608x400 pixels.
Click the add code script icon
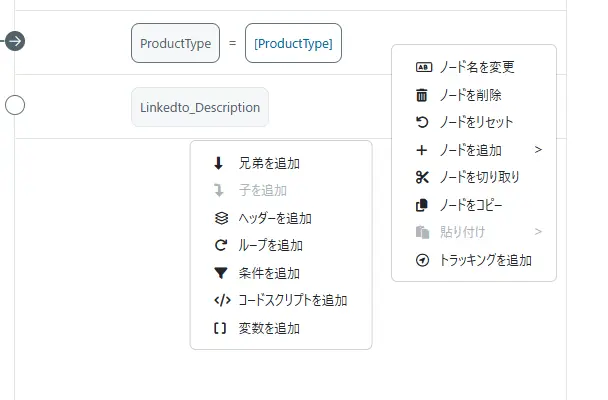point(221,300)
